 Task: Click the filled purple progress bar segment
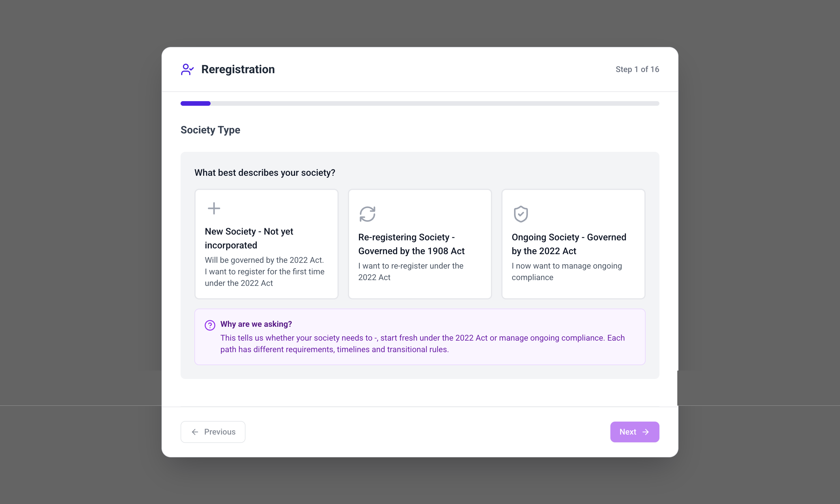[196, 103]
